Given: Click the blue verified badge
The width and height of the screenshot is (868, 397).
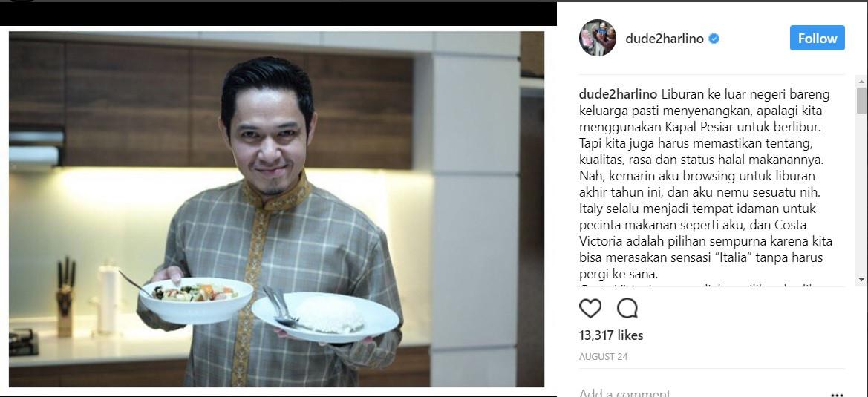Looking at the screenshot, I should coord(714,39).
